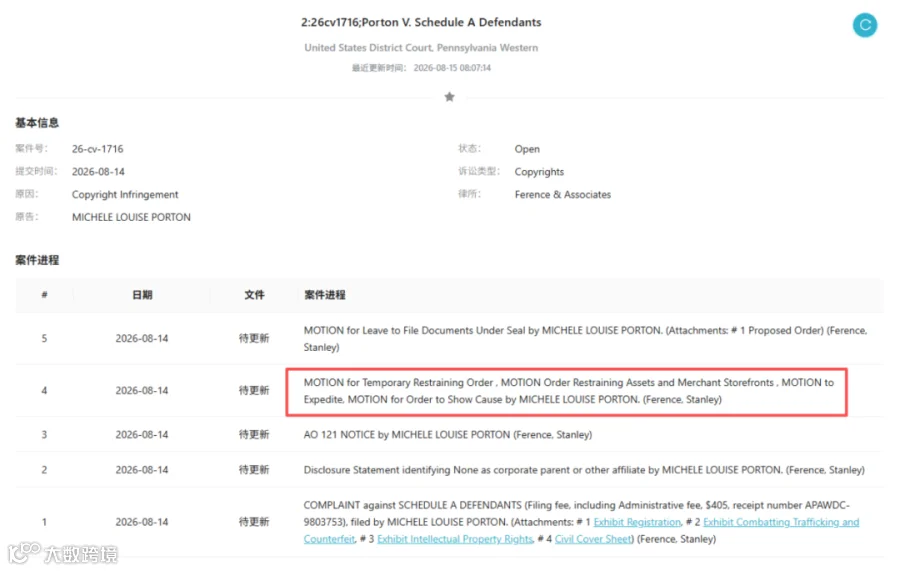Click date 2026-08-14 in row 2
The width and height of the screenshot is (900, 571).
(x=142, y=470)
